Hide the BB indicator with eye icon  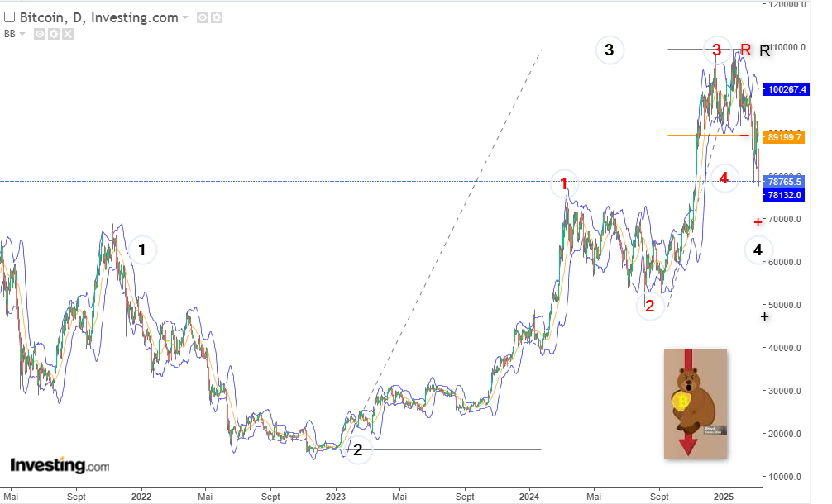pyautogui.click(x=39, y=35)
